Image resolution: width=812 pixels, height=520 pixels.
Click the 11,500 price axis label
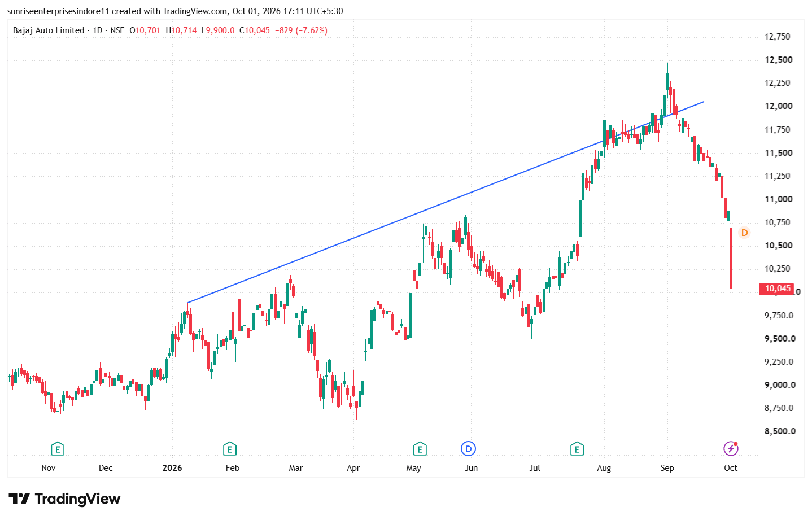[x=778, y=153]
